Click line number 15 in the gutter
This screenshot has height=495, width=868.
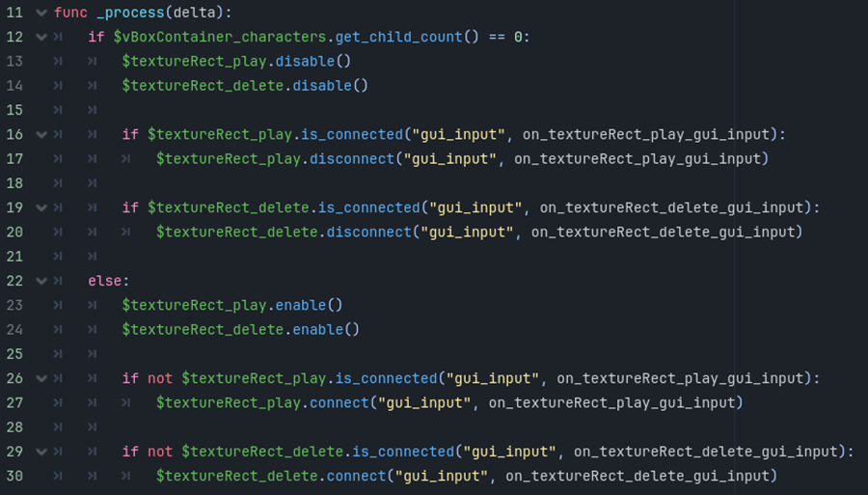click(x=14, y=110)
